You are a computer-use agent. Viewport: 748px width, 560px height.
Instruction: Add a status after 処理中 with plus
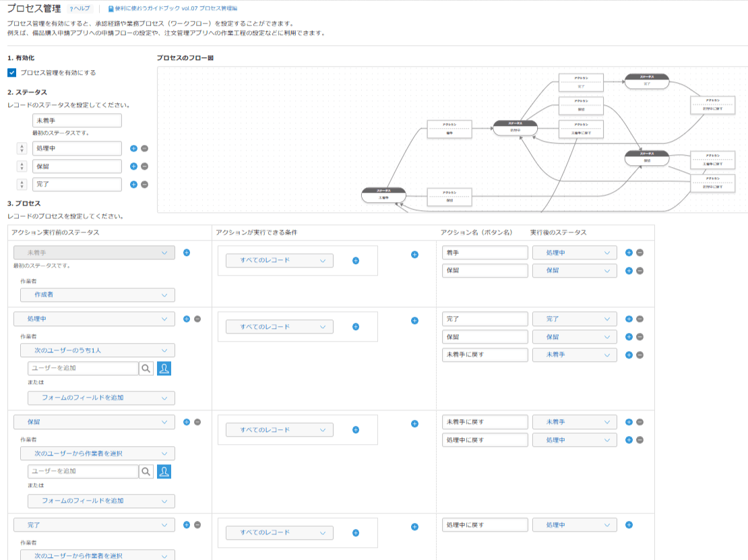tap(133, 148)
